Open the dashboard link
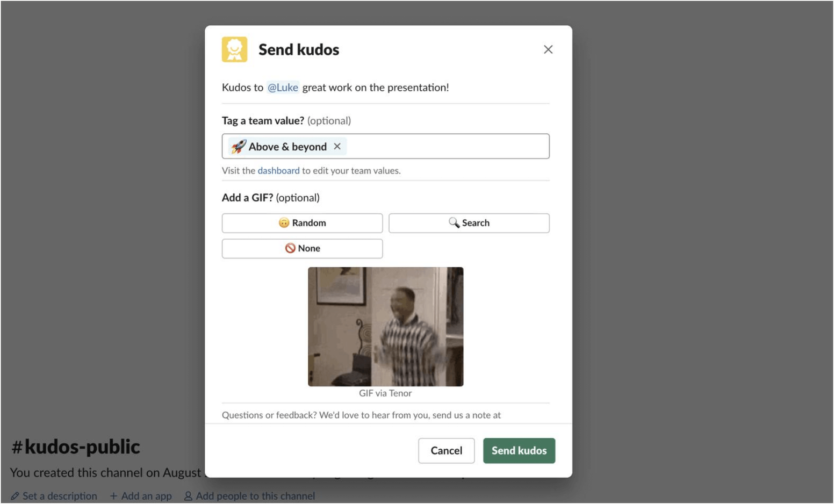This screenshot has width=834, height=504. (278, 170)
